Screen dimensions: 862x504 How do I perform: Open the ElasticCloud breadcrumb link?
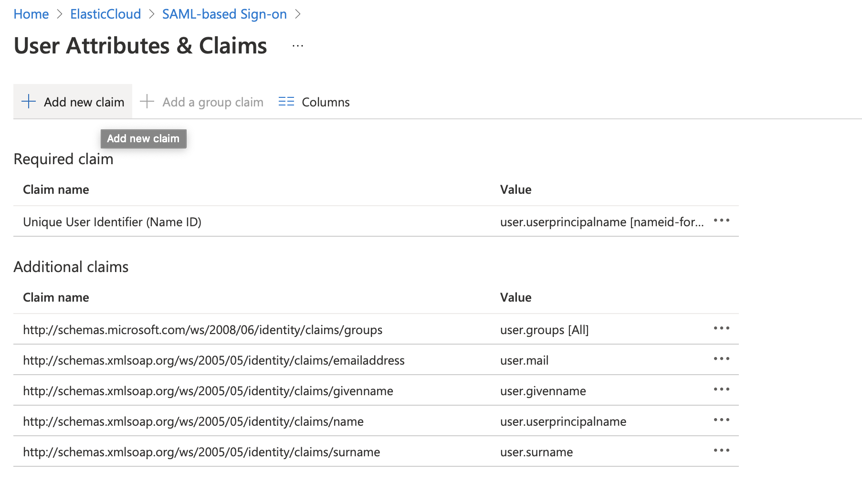point(105,14)
